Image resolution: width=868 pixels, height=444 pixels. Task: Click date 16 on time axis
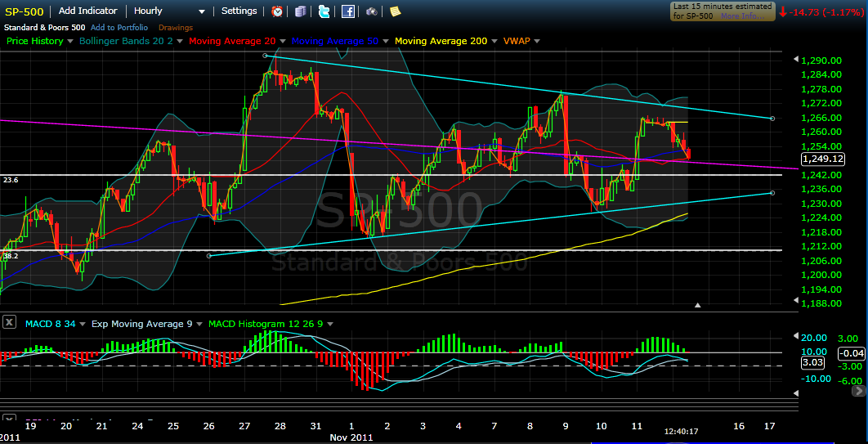point(739,426)
